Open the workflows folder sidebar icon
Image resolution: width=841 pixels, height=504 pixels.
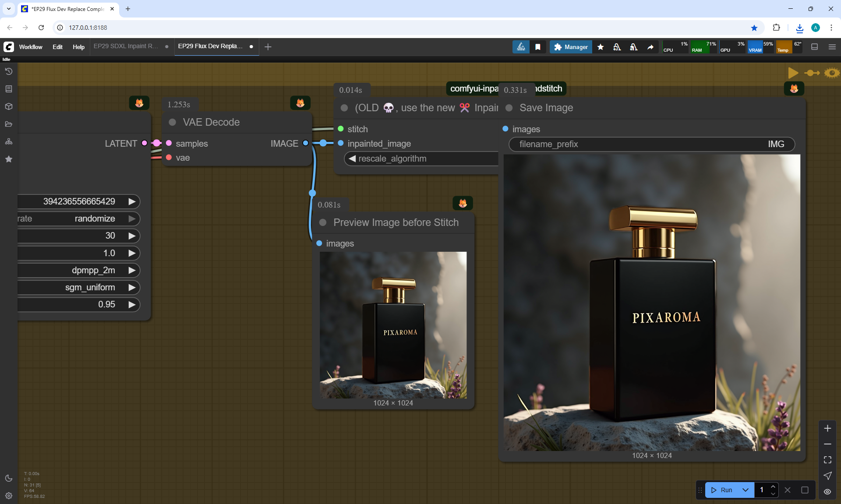tap(9, 124)
